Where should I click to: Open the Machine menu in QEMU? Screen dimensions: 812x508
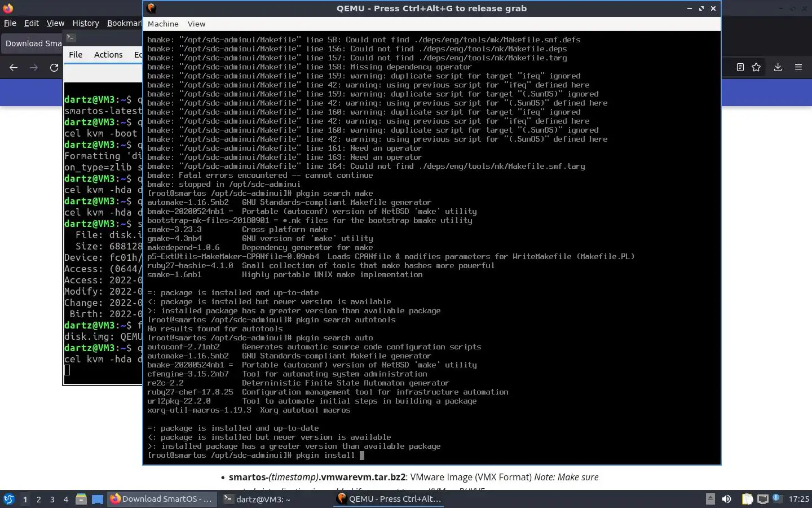(163, 24)
